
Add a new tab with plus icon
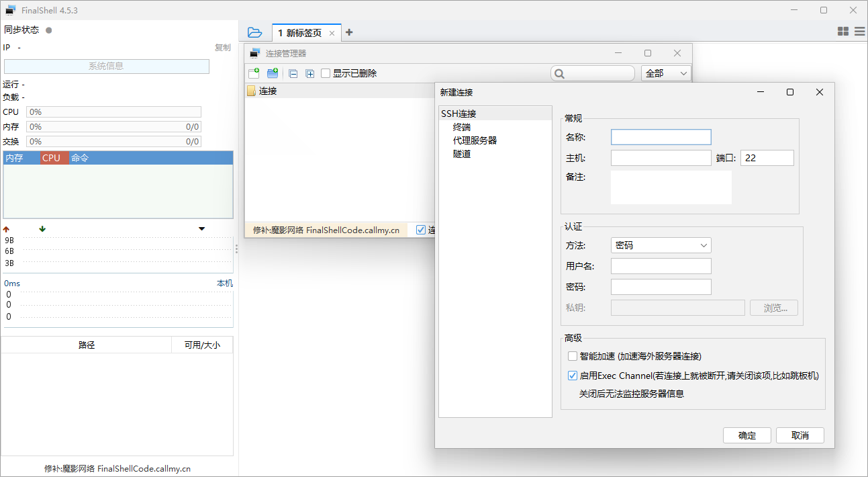point(349,32)
